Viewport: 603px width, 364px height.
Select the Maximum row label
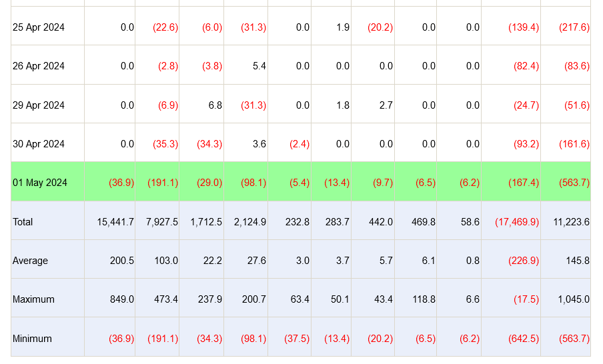33,299
